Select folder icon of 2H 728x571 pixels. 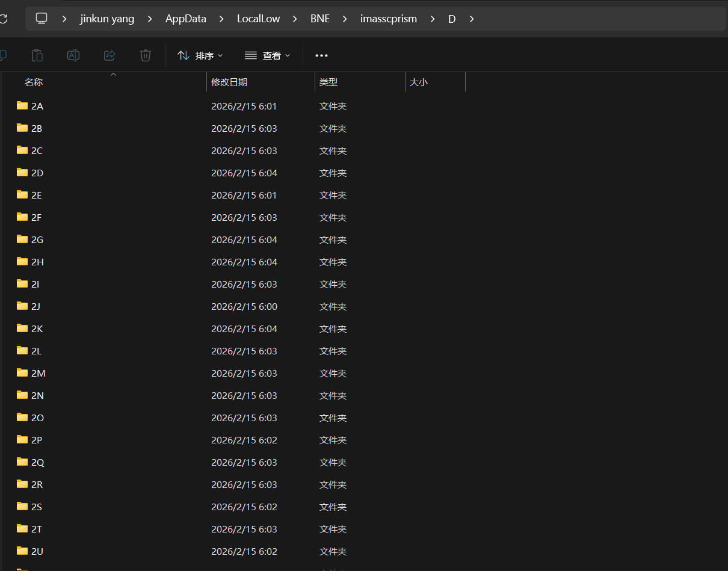click(x=22, y=261)
